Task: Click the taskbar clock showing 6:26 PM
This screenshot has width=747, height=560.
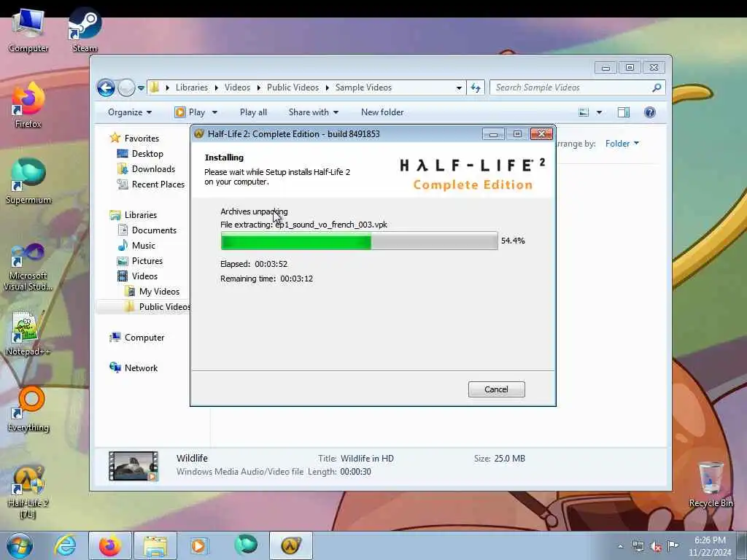Action: point(710,546)
